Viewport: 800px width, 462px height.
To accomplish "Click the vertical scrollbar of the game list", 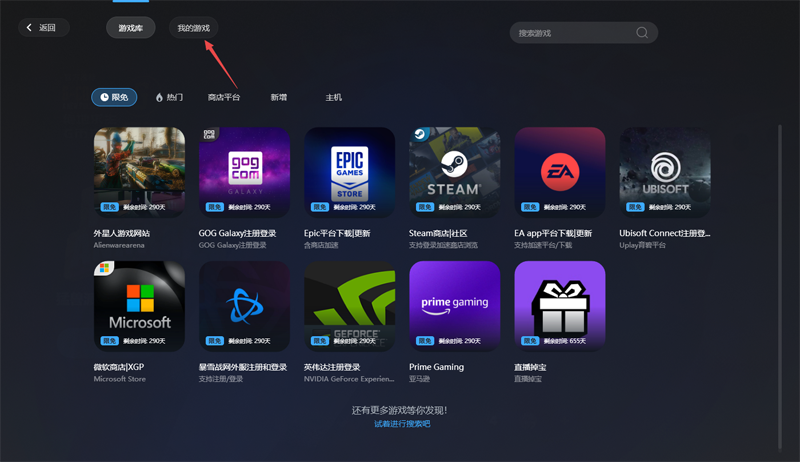I will pos(780,287).
